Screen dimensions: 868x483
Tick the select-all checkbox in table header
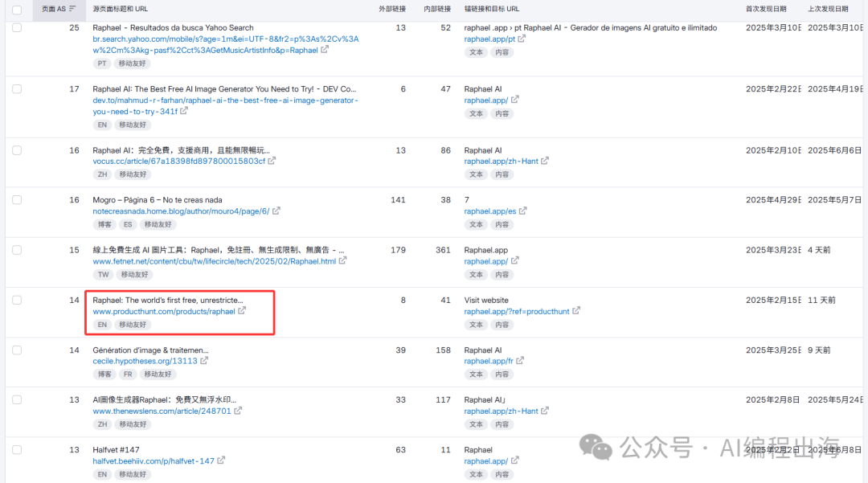click(x=17, y=10)
